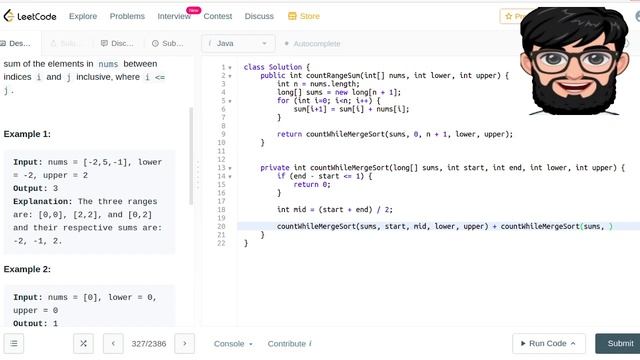Open the Java language dropdown
This screenshot has width=640, height=360.
pos(238,43)
